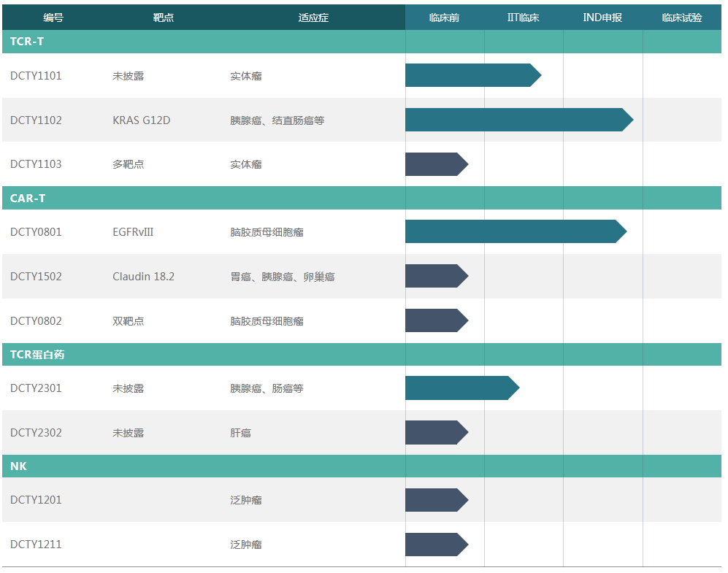Click the DCTY2302 progress arrow bar
The image size is (728, 573).
click(437, 432)
